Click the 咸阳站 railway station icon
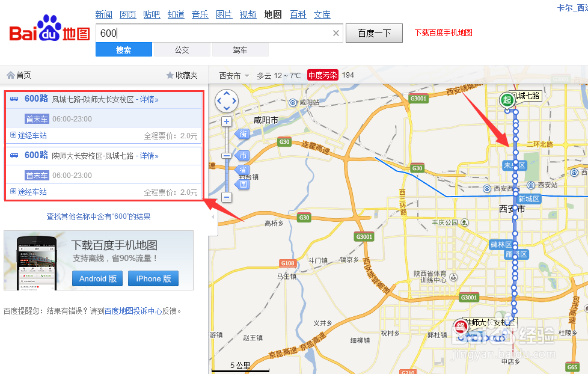 [293, 102]
